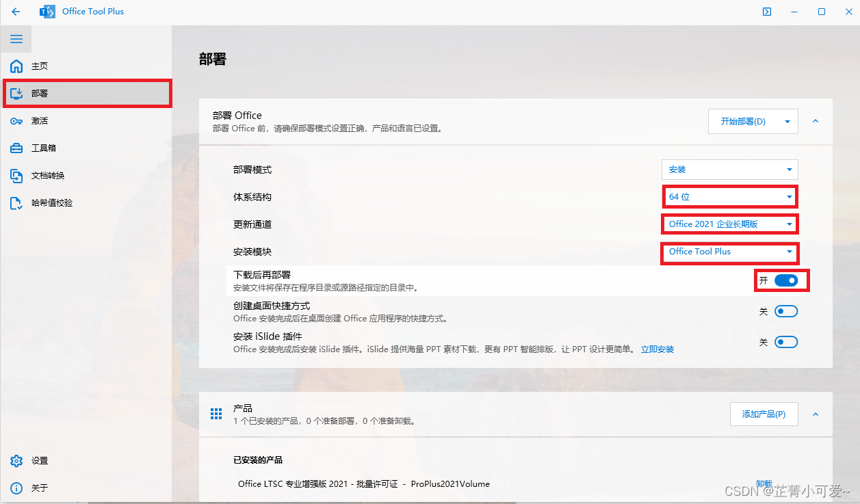Screen dimensions: 860x504
Task: Click the key icon beside 激活
Action: click(16, 121)
